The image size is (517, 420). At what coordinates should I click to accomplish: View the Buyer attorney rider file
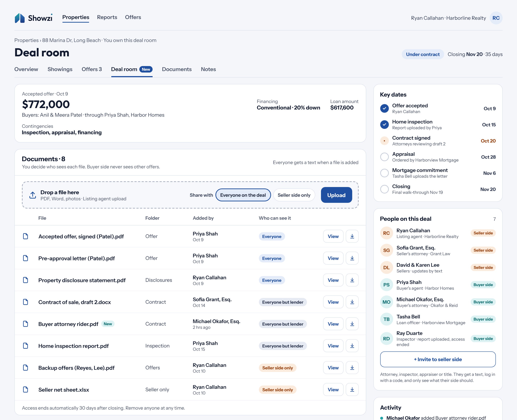[333, 324]
